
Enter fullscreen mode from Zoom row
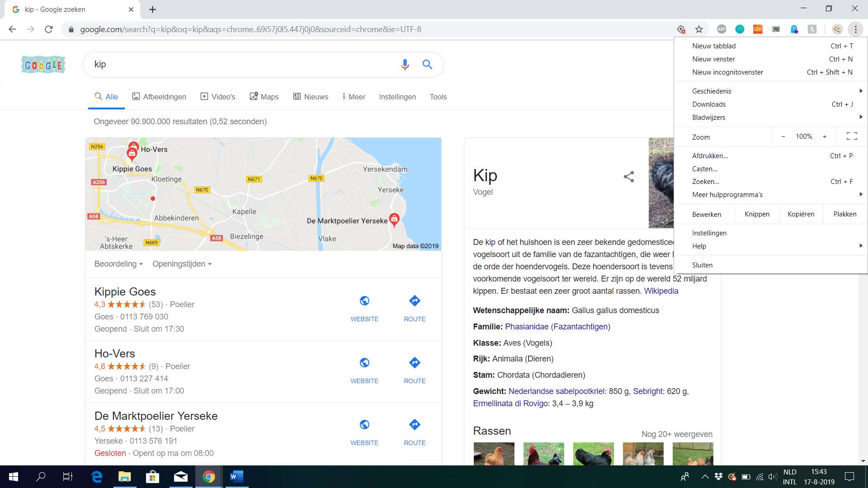(x=852, y=136)
